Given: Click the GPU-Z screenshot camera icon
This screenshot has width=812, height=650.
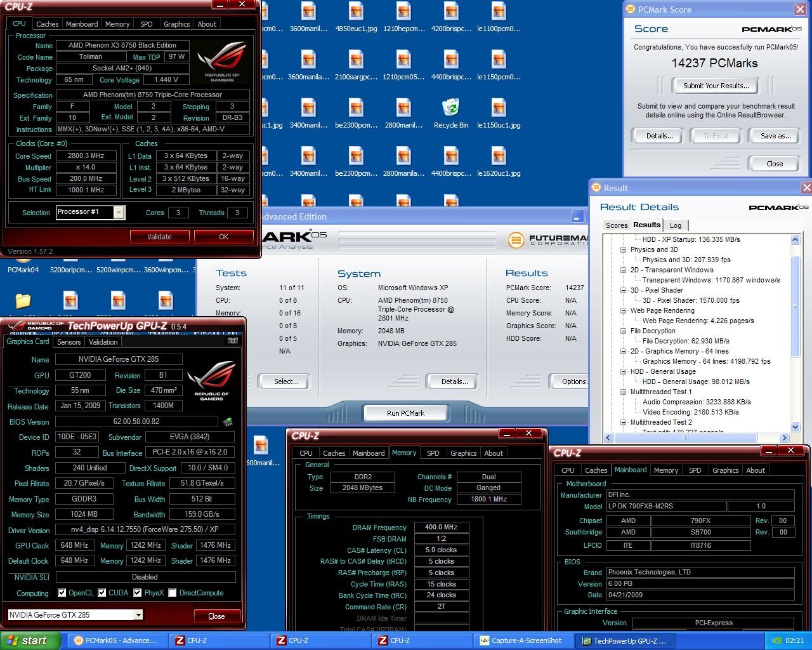Looking at the screenshot, I should pyautogui.click(x=233, y=341).
